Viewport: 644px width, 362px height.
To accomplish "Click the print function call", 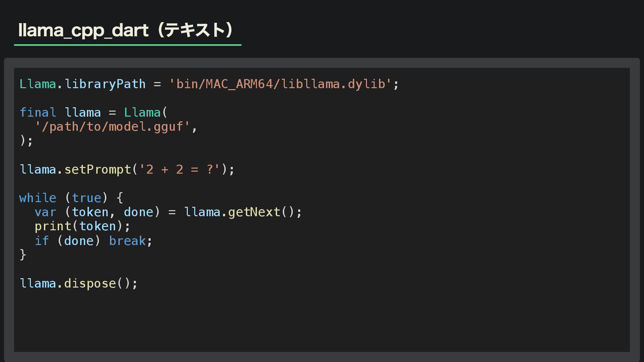I will (x=53, y=227).
